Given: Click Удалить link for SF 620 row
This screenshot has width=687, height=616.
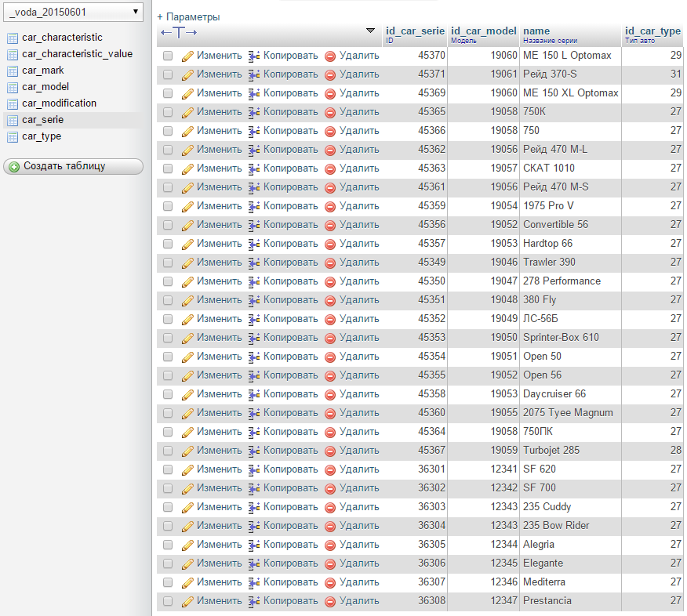Looking at the screenshot, I should (x=359, y=469).
